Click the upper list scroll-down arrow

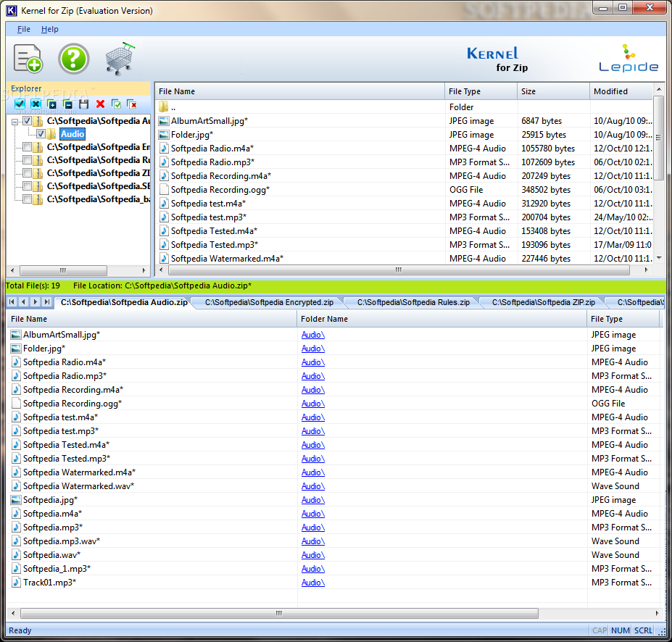(x=658, y=258)
